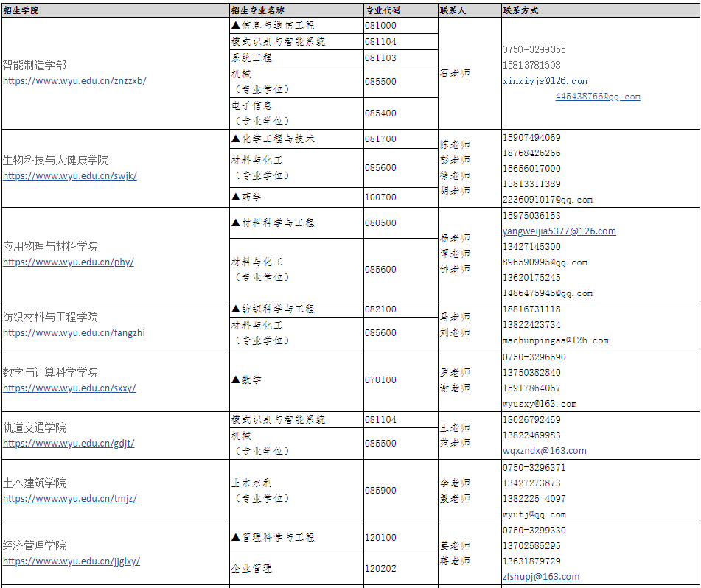Click the 联系方式 column header

click(x=520, y=10)
